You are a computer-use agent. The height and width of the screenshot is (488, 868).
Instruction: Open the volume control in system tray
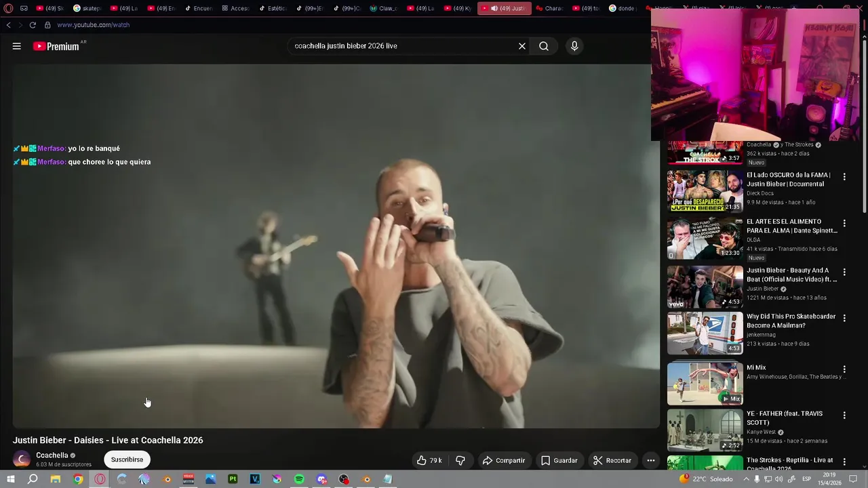pos(779,479)
